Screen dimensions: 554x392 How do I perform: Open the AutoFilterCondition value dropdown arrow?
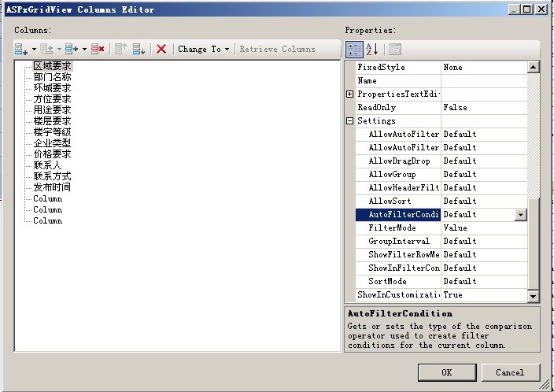(x=521, y=215)
